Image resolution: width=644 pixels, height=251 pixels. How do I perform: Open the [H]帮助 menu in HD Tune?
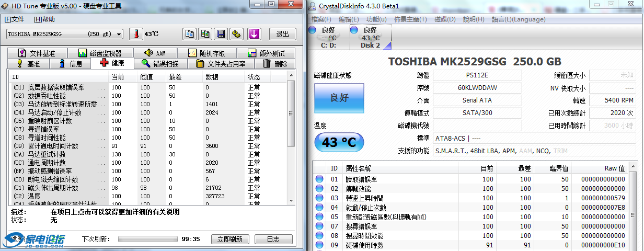(x=44, y=19)
